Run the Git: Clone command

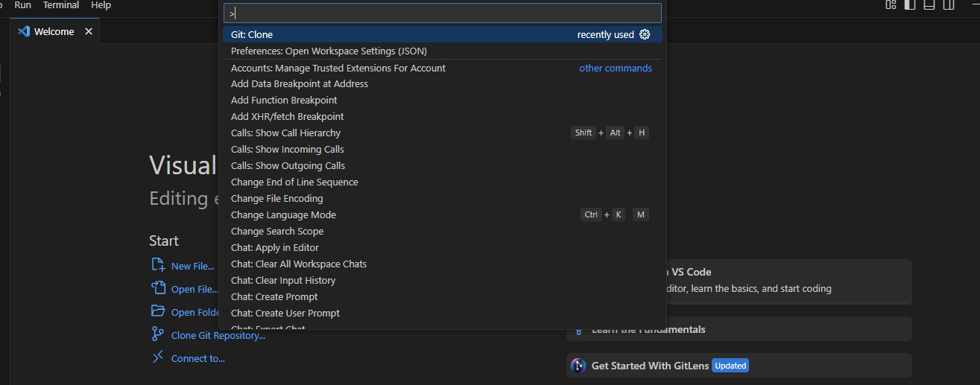tap(443, 34)
